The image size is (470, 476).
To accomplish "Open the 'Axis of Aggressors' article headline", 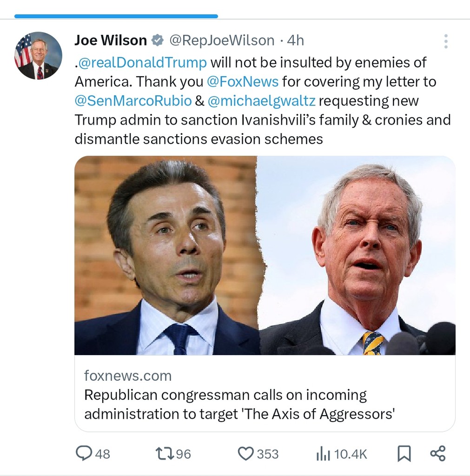I will 239,404.
